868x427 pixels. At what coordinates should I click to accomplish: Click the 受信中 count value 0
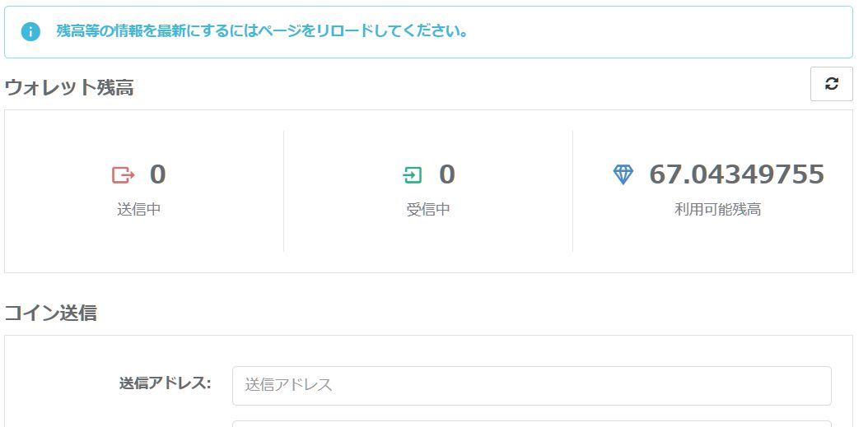coord(446,174)
